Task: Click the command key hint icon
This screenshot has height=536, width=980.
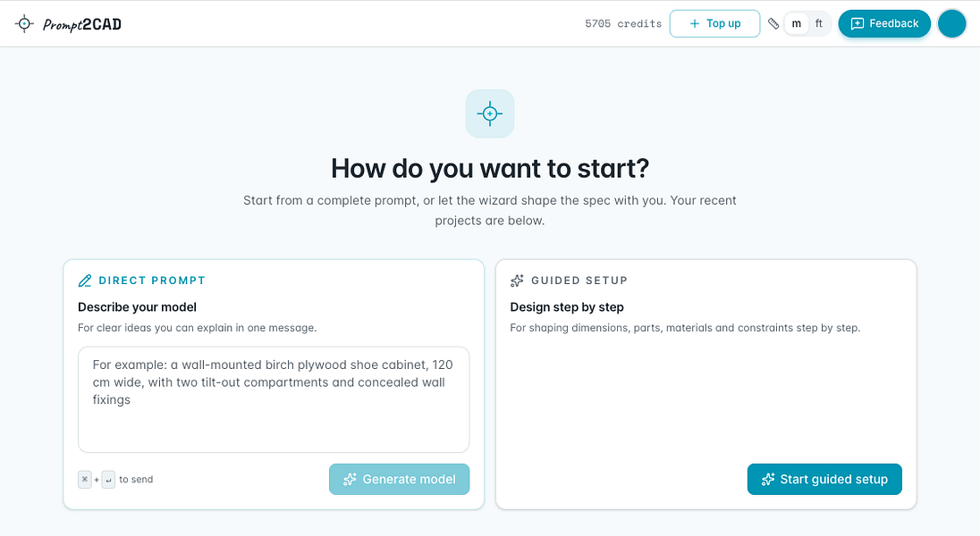Action: click(85, 480)
